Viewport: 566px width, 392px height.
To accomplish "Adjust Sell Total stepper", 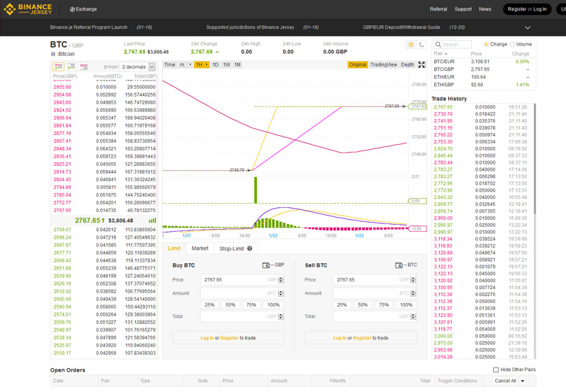I will coord(413,316).
